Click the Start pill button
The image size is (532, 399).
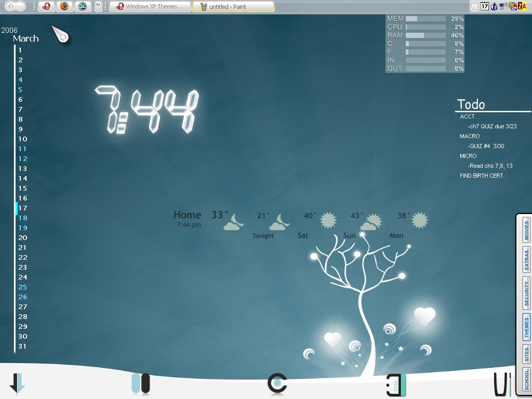[x=16, y=6]
